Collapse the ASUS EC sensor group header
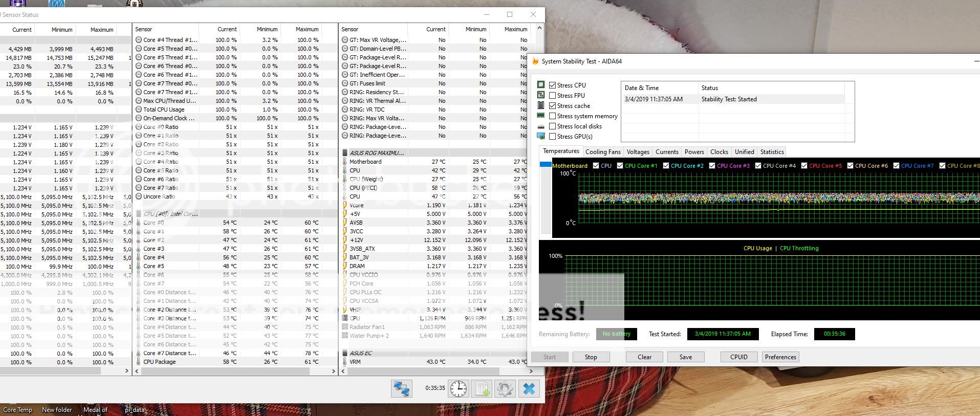The image size is (980, 416). pyautogui.click(x=361, y=353)
